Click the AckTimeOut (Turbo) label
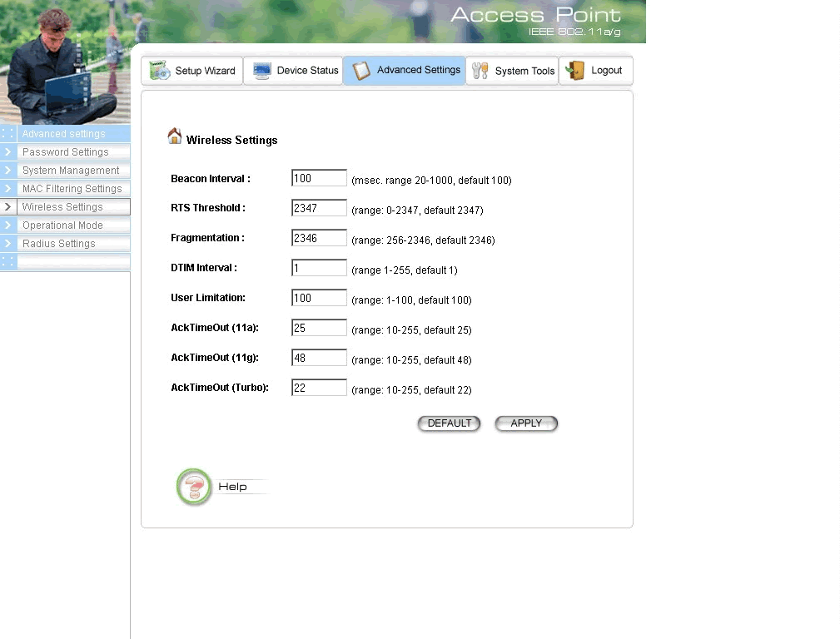The height and width of the screenshot is (639, 840). (x=220, y=388)
